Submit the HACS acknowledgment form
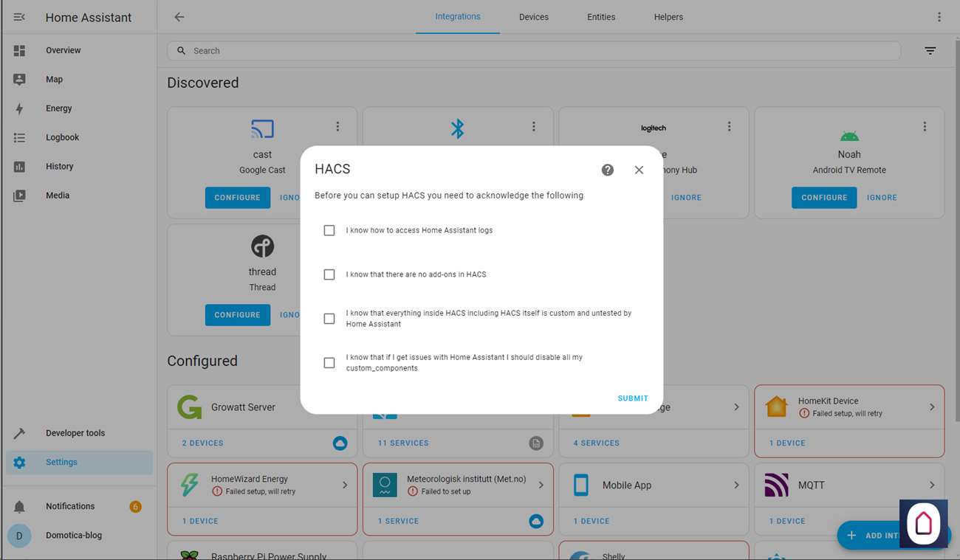 (x=633, y=398)
